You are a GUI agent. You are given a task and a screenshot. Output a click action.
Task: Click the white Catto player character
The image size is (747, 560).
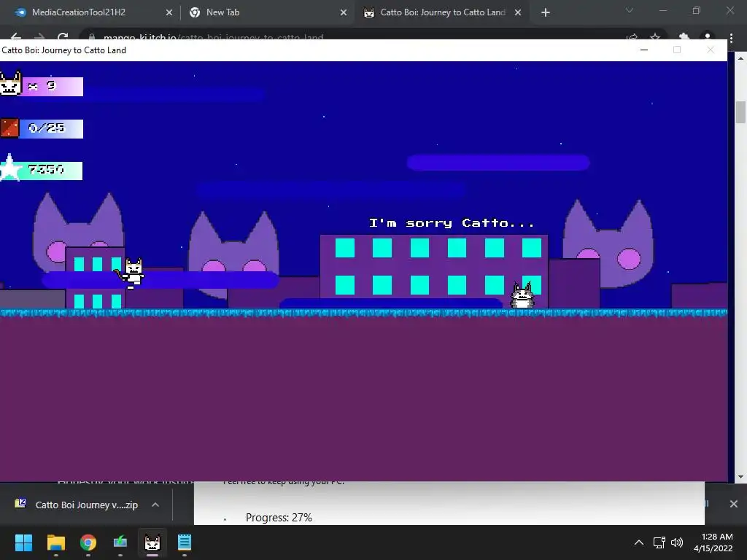(x=131, y=273)
